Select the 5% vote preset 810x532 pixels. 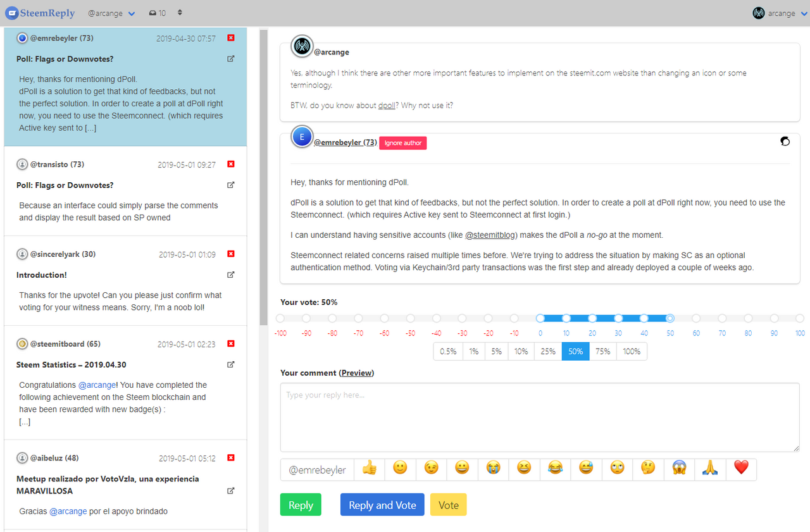(496, 351)
